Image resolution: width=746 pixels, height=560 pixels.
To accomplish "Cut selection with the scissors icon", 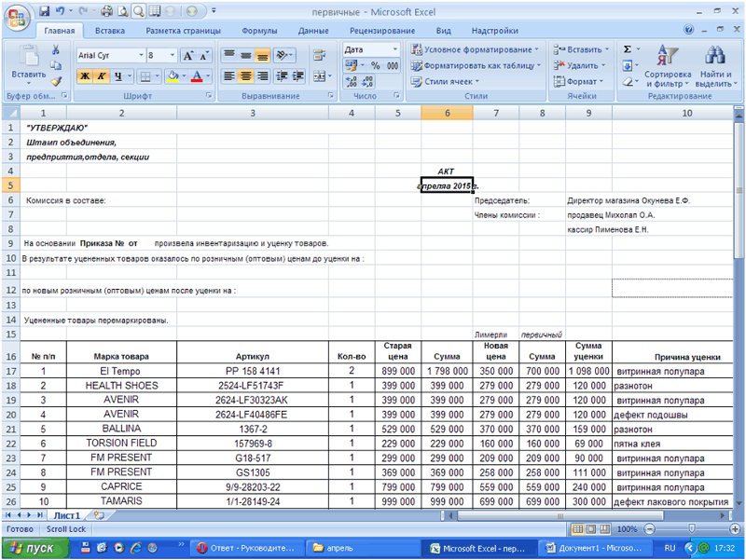I will tap(56, 50).
